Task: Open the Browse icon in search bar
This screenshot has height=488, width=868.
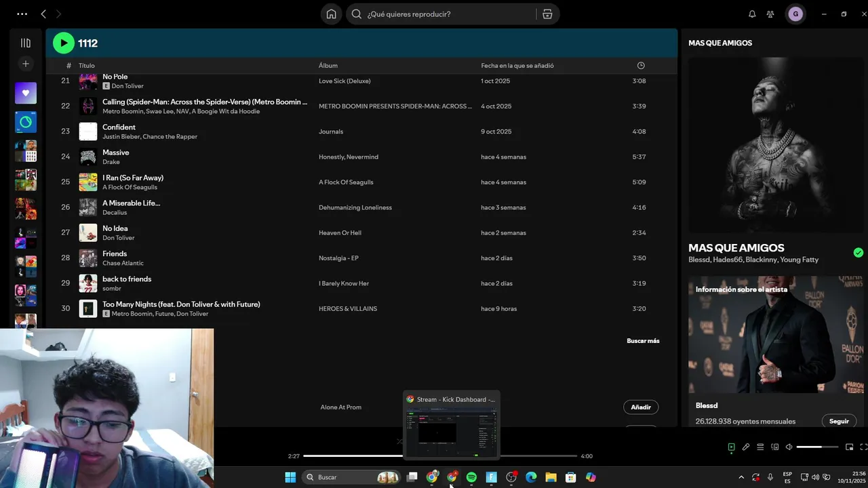Action: [x=547, y=14]
